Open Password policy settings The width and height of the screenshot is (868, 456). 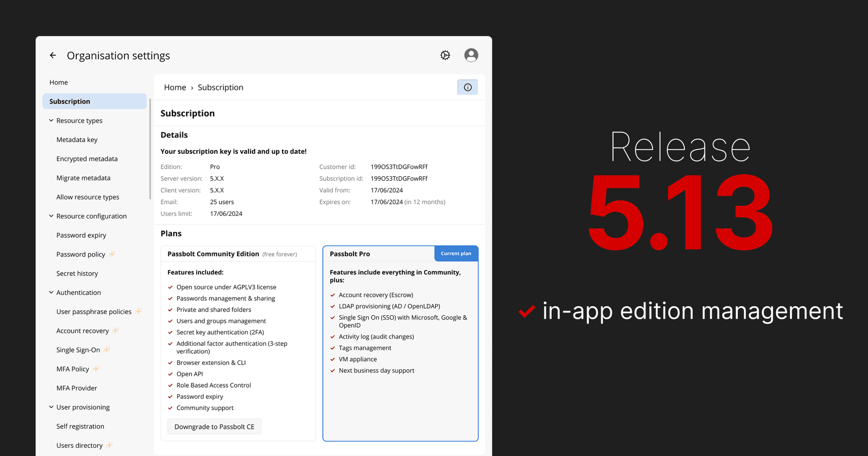click(x=81, y=254)
